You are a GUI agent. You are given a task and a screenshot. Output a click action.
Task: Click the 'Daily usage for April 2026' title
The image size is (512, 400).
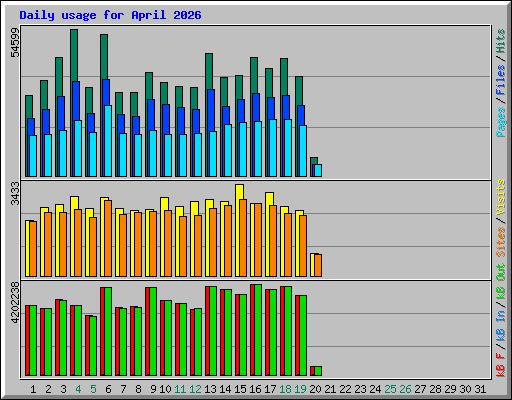pos(110,15)
